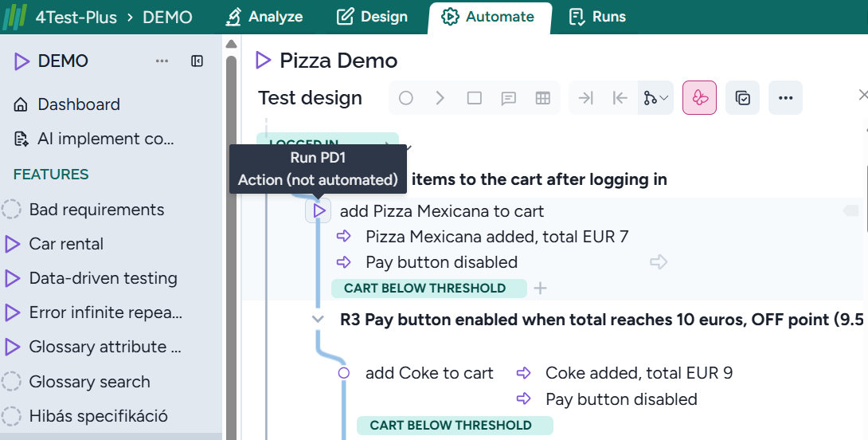Open the Design tab

click(372, 17)
